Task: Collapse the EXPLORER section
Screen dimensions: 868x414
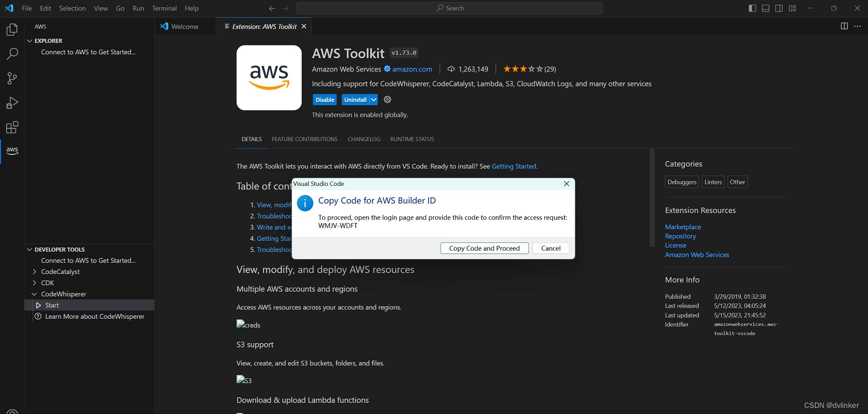Action: click(x=30, y=41)
